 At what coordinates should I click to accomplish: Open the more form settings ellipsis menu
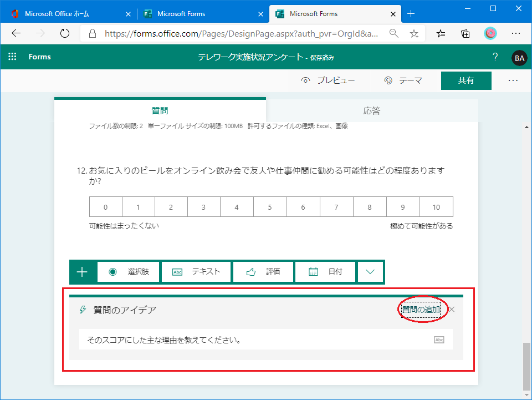click(x=513, y=80)
